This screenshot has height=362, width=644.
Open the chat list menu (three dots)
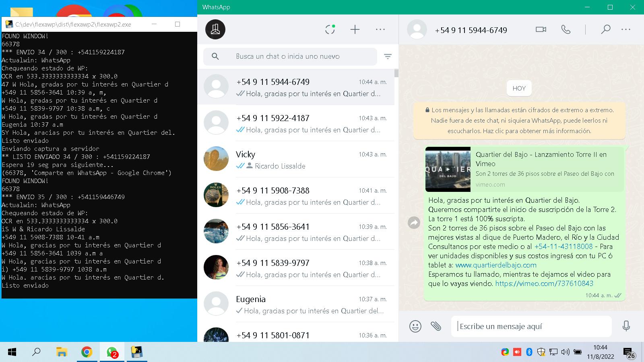tap(380, 29)
